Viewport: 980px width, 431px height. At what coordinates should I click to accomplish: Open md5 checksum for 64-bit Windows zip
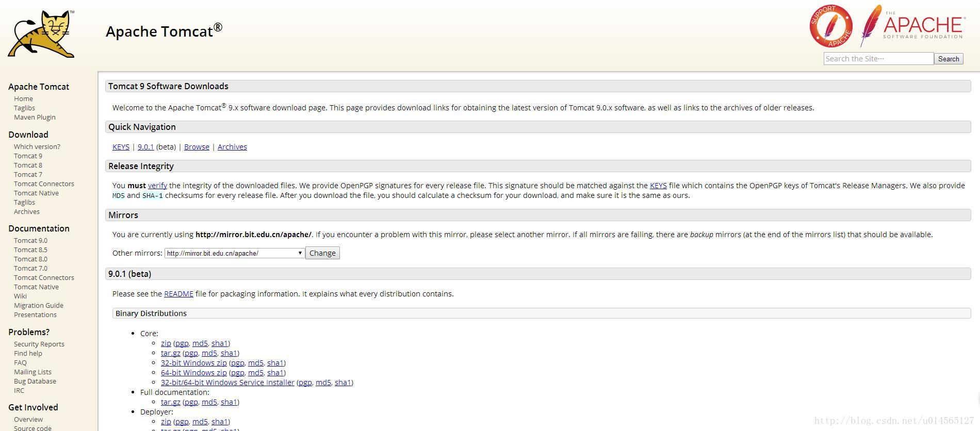[255, 373]
